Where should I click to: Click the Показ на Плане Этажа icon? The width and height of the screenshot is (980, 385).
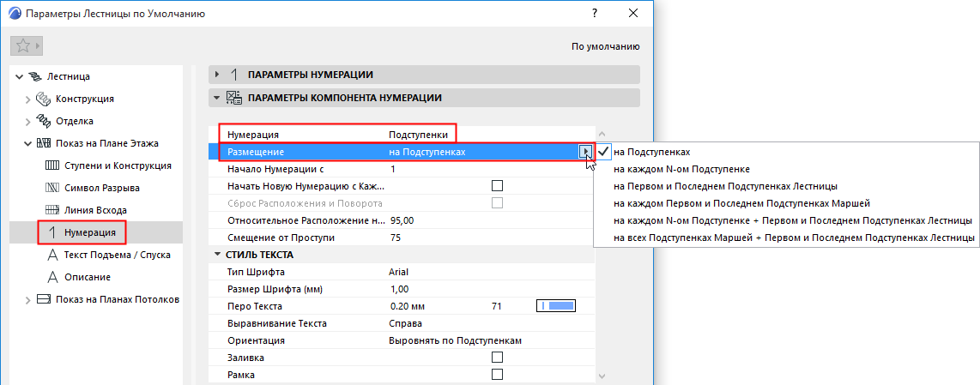(x=43, y=143)
